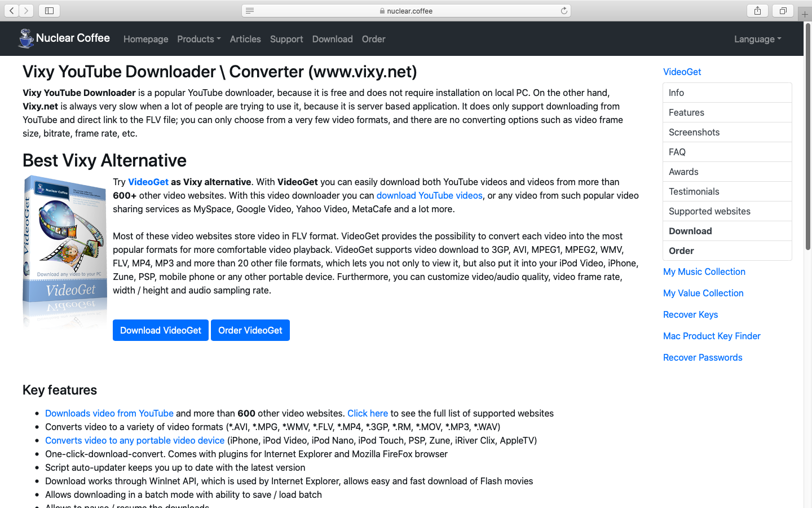Reload the page with the refresh icon
Image resolution: width=812 pixels, height=508 pixels.
(x=563, y=11)
